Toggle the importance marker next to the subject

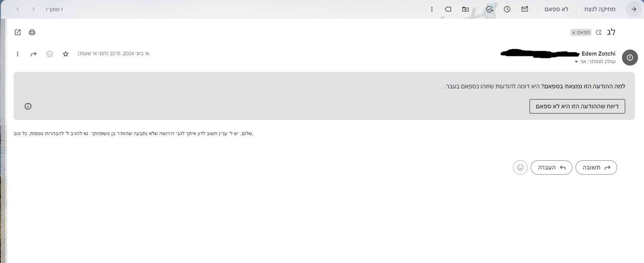[599, 32]
